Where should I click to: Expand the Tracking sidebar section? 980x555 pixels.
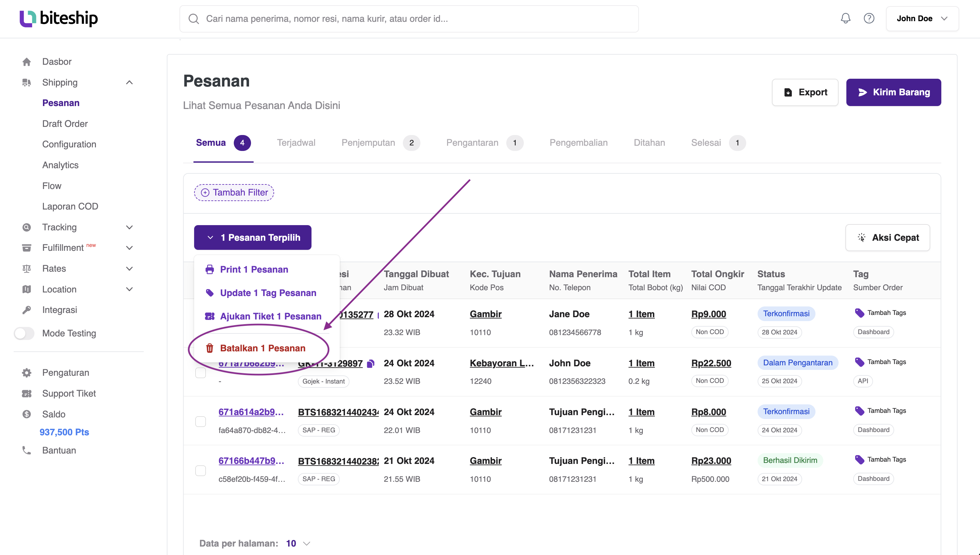(x=129, y=227)
